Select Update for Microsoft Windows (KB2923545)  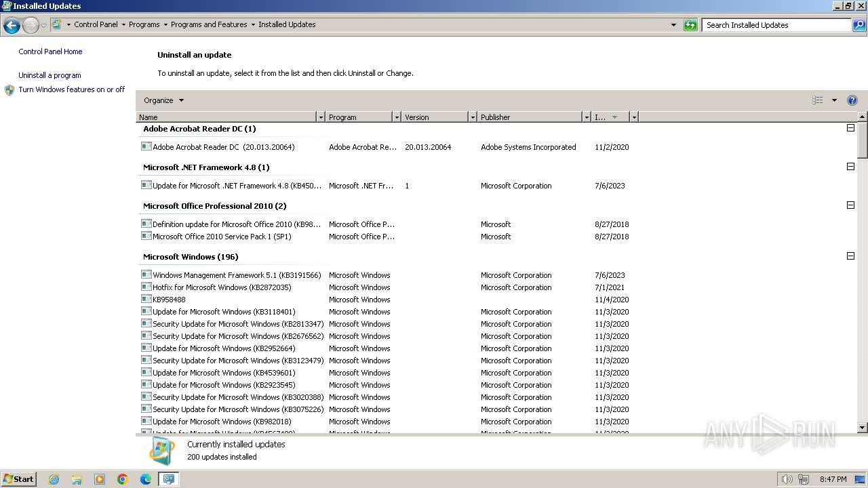click(224, 385)
